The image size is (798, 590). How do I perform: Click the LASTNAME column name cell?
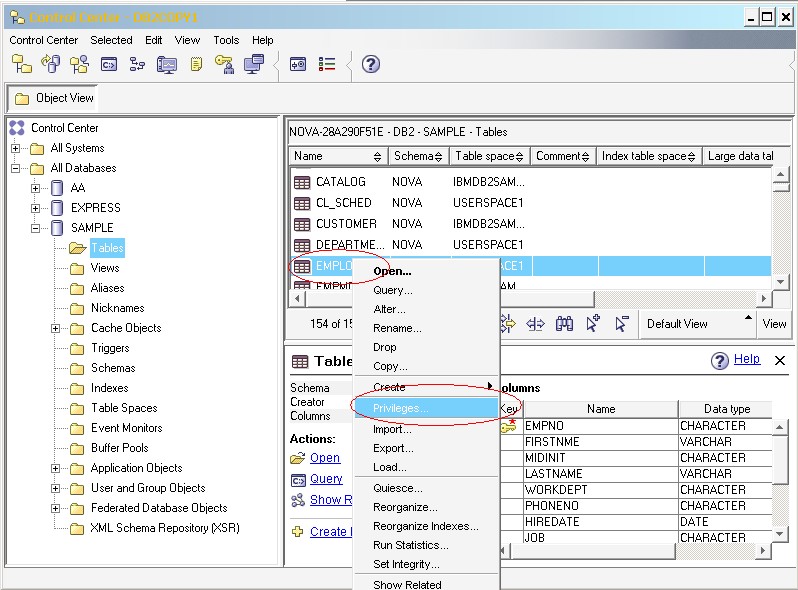tap(601, 474)
